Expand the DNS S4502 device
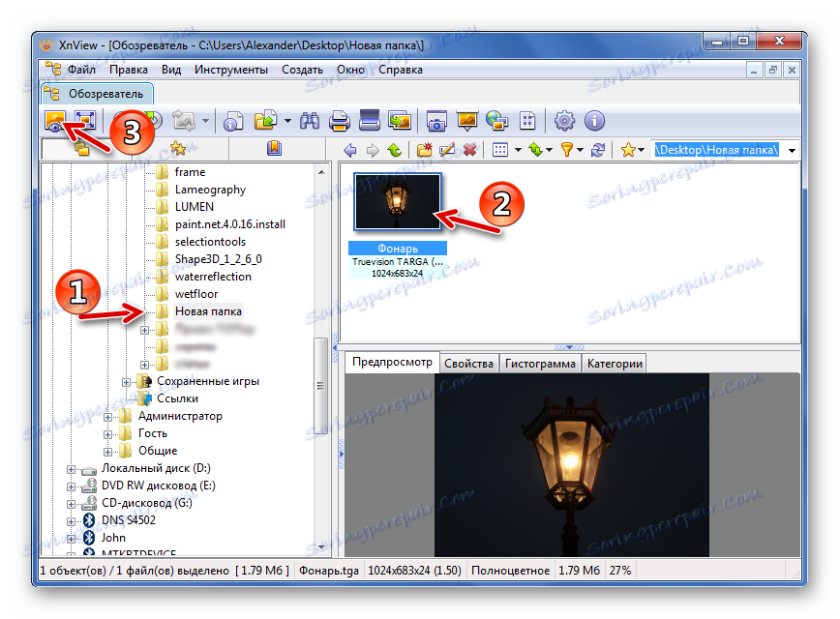 point(71,521)
